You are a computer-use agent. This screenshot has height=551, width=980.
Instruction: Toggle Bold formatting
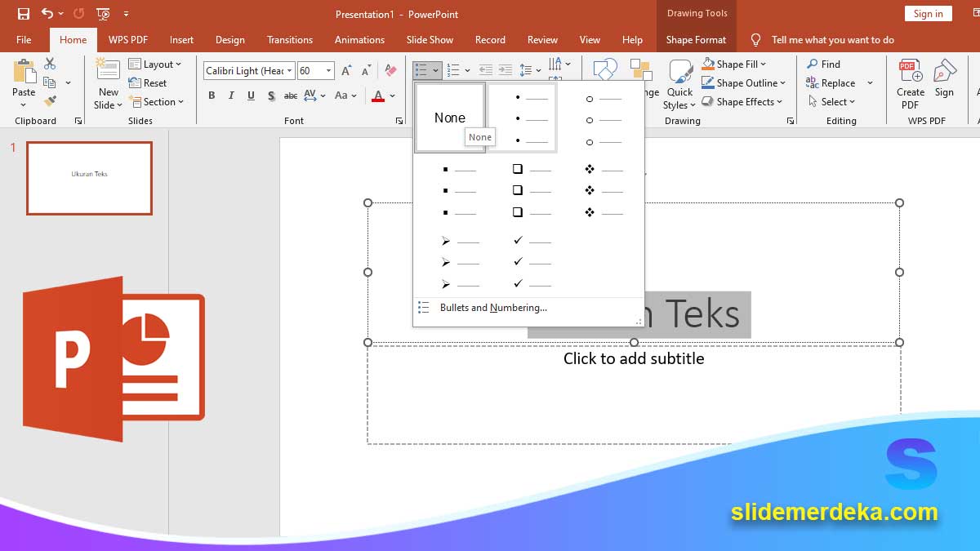pos(212,96)
